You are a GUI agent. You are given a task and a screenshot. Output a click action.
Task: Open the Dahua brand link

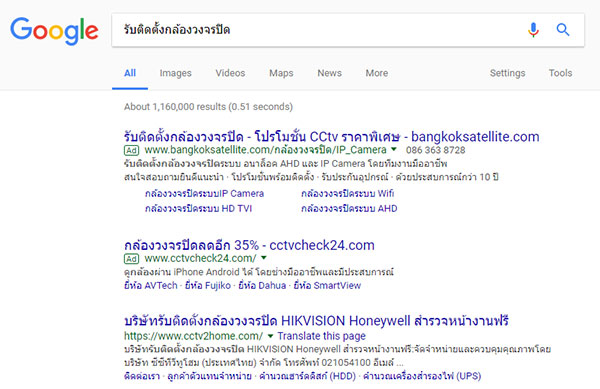coord(262,286)
